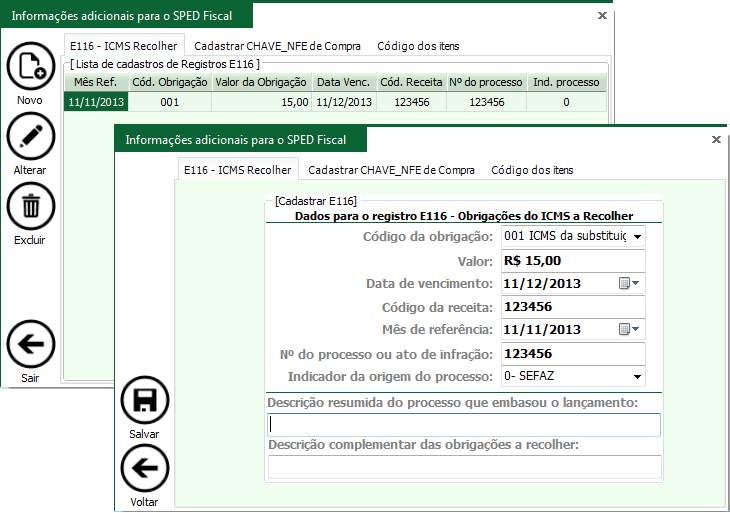Click the Sair back-arrow icon

point(31,344)
